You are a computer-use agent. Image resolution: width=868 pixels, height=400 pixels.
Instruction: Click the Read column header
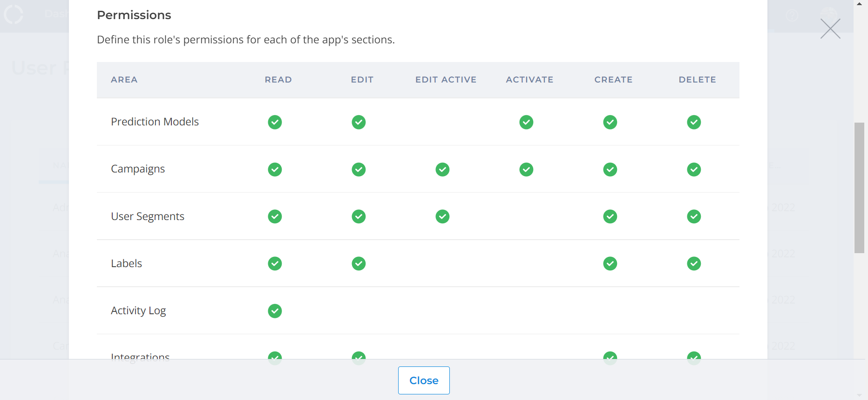click(x=278, y=80)
